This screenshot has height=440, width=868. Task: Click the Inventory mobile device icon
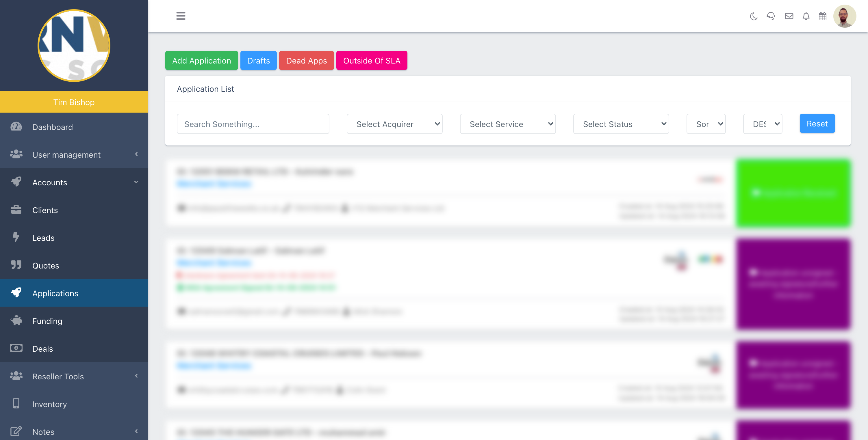point(16,404)
